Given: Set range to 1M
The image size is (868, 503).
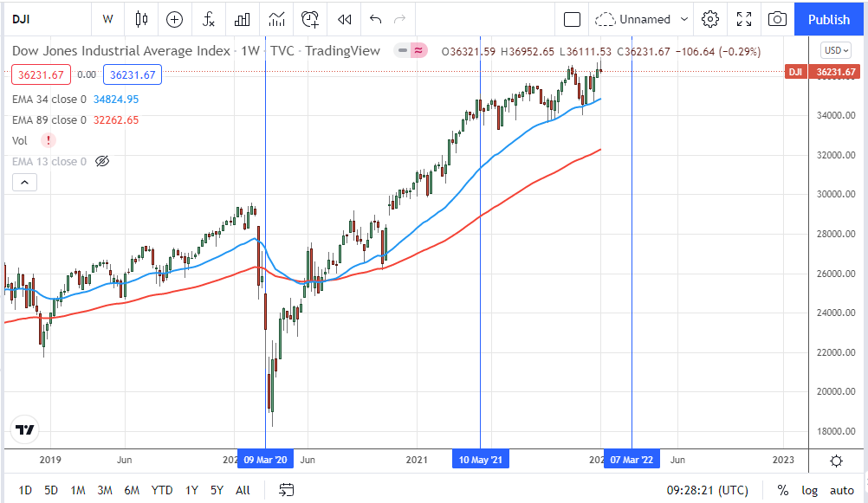Looking at the screenshot, I should [x=77, y=490].
